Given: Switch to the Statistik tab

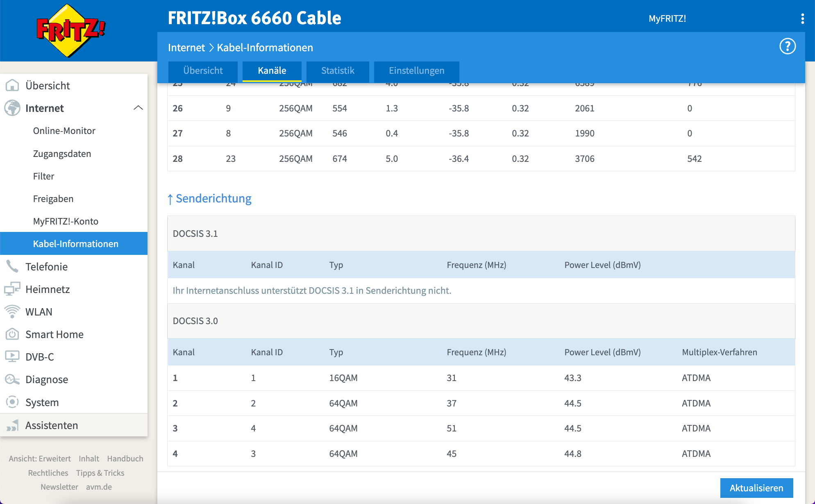Looking at the screenshot, I should click(338, 71).
